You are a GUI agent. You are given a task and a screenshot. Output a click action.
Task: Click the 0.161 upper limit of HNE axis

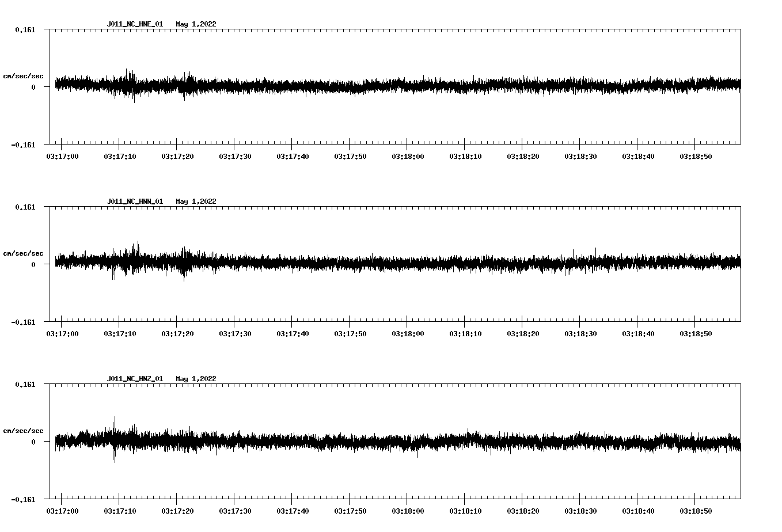pyautogui.click(x=25, y=30)
